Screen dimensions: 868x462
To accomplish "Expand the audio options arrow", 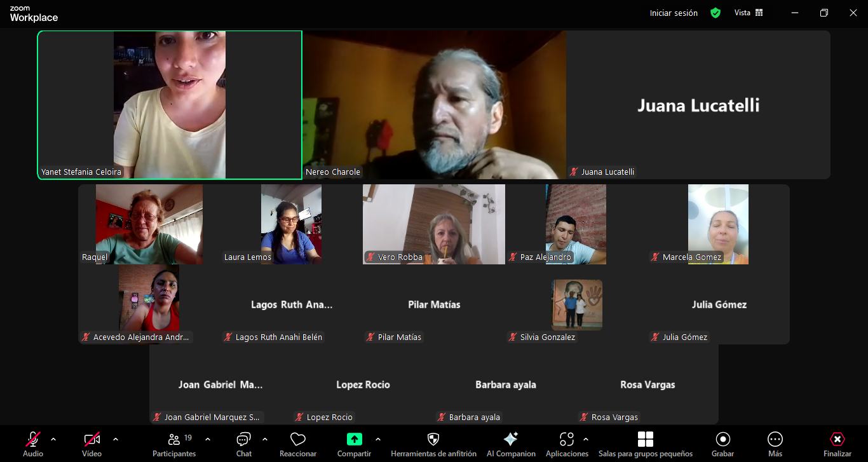I will point(53,439).
